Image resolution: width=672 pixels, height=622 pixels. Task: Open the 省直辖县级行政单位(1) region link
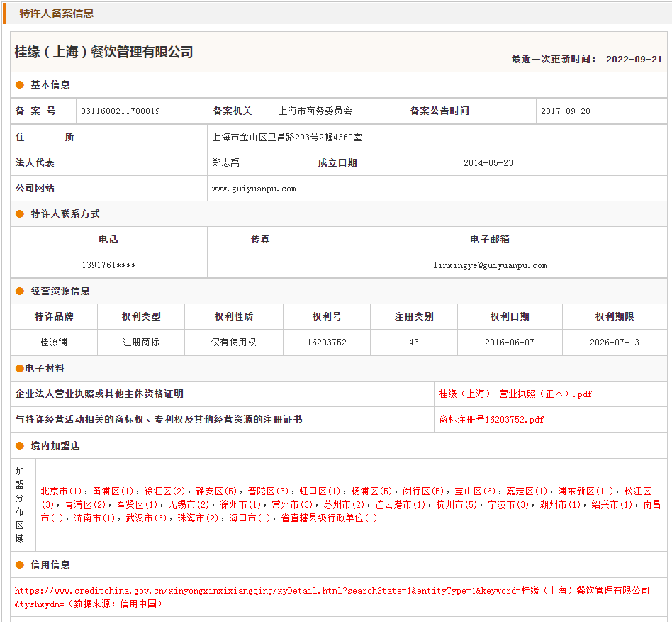[x=330, y=518]
